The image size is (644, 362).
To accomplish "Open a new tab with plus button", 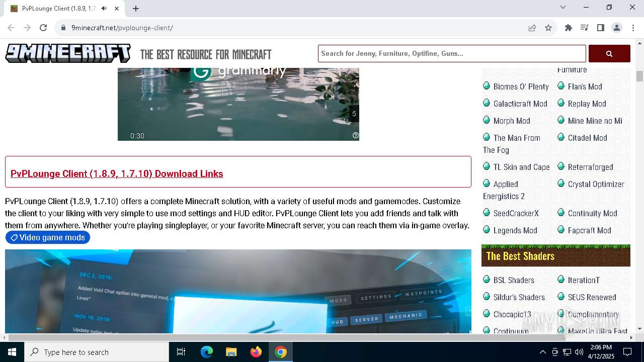I will point(136,9).
